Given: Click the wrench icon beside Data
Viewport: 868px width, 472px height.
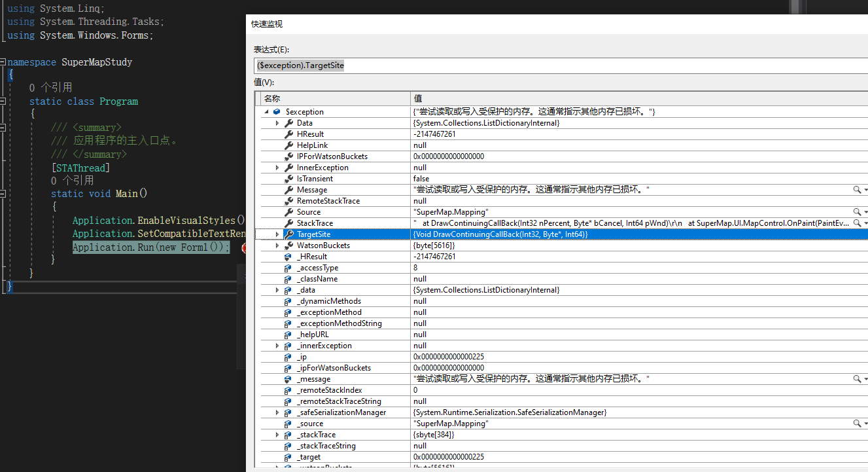Looking at the screenshot, I should pyautogui.click(x=288, y=123).
